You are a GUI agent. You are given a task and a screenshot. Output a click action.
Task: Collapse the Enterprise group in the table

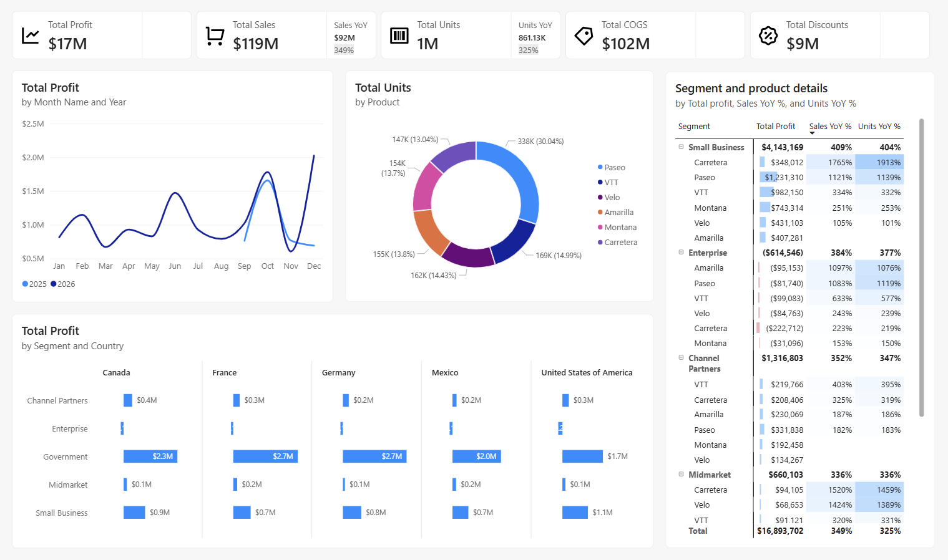(x=680, y=253)
